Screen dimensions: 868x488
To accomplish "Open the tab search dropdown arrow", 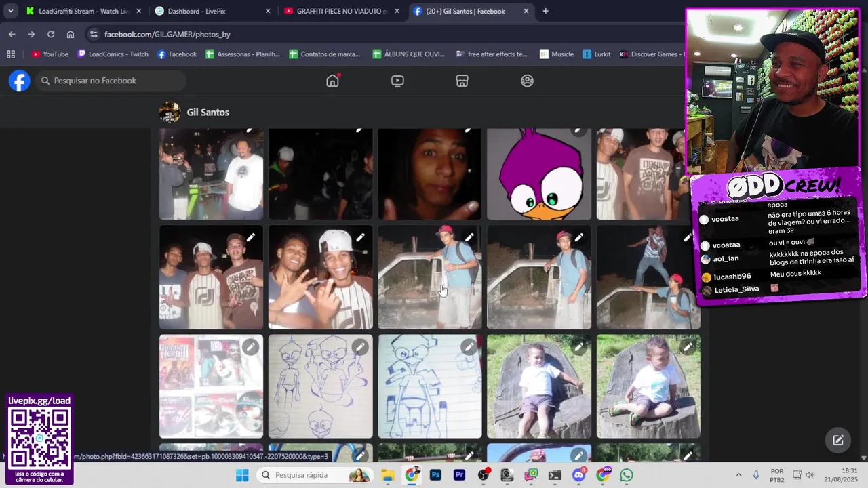I will pos(10,11).
